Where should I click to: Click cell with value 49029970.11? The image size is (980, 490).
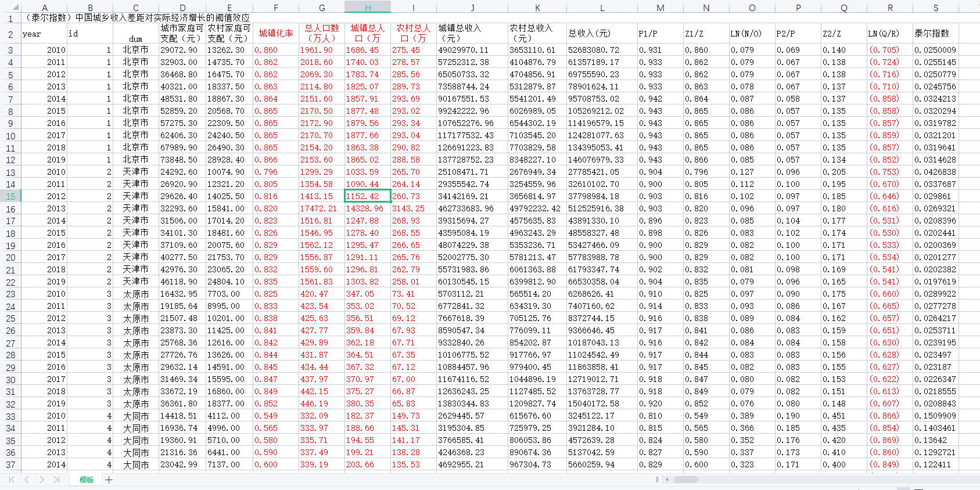[472, 50]
